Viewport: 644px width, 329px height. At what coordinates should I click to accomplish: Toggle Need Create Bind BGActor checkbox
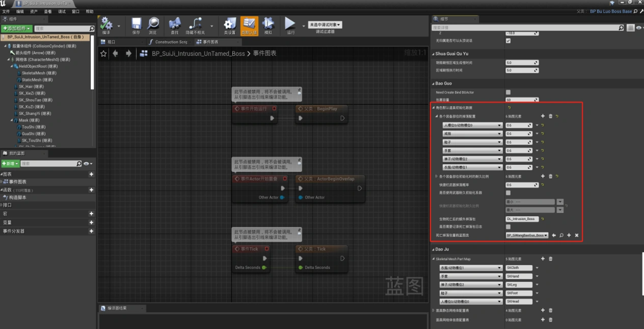508,92
